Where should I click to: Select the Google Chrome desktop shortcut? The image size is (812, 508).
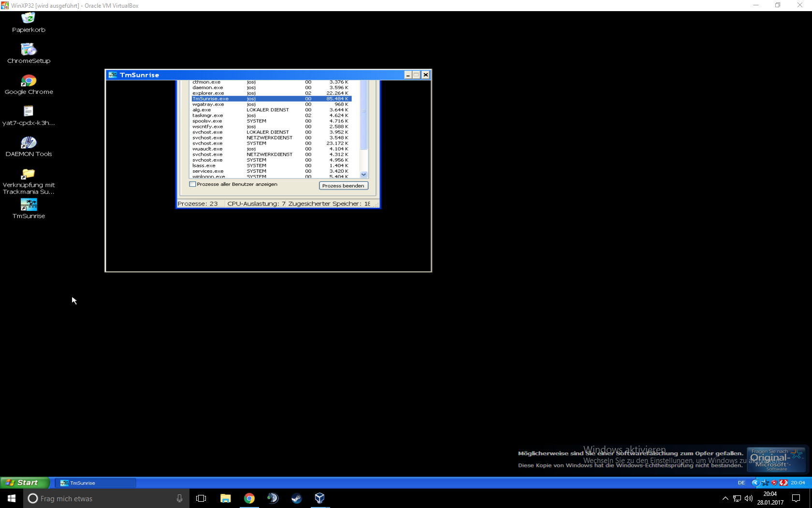click(29, 85)
